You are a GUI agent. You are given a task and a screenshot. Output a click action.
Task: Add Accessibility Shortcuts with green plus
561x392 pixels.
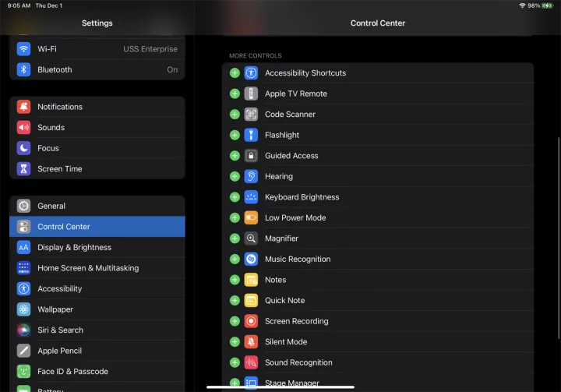[x=235, y=72]
